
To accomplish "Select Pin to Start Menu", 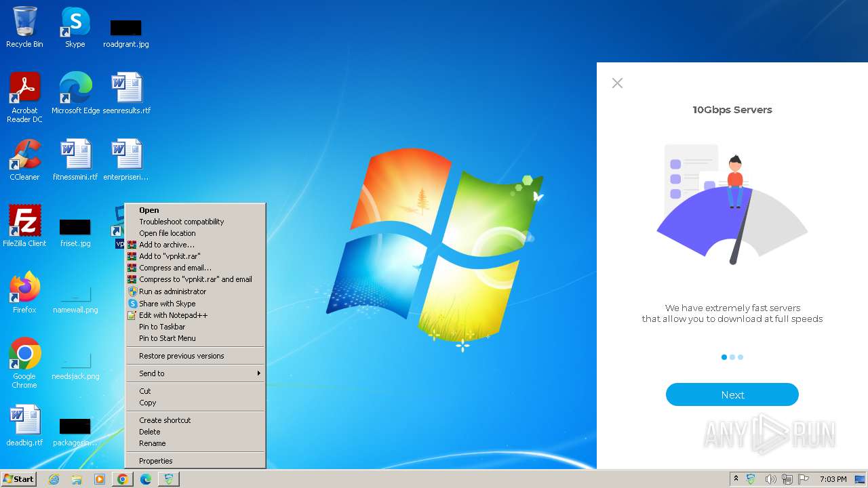I will click(x=195, y=338).
